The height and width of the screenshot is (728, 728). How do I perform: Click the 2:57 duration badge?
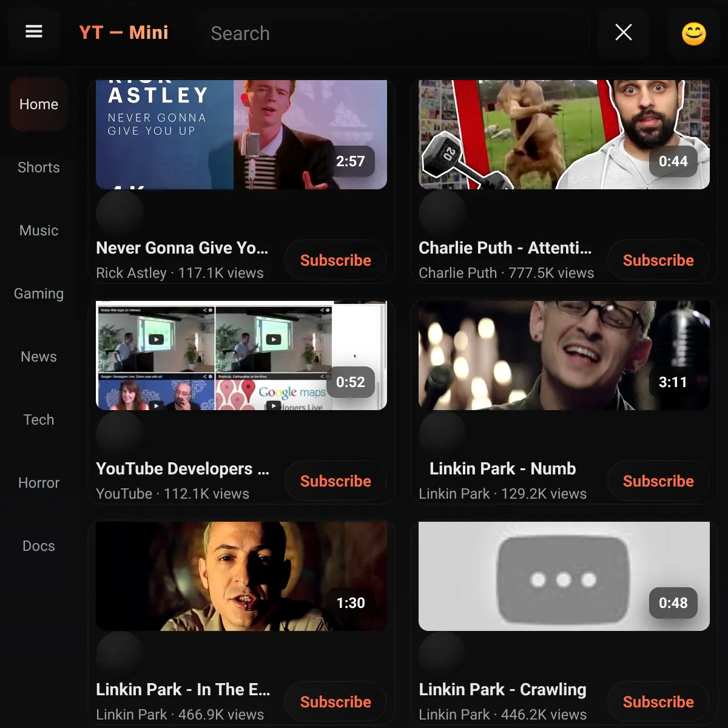(351, 161)
